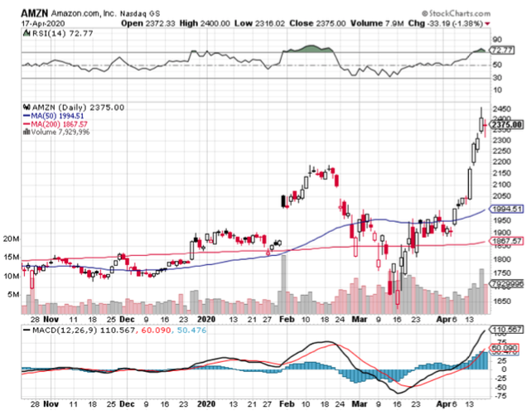Image resolution: width=527 pixels, height=420 pixels.
Task: Click Feb on the MACD panel date axis
Action: click(287, 404)
